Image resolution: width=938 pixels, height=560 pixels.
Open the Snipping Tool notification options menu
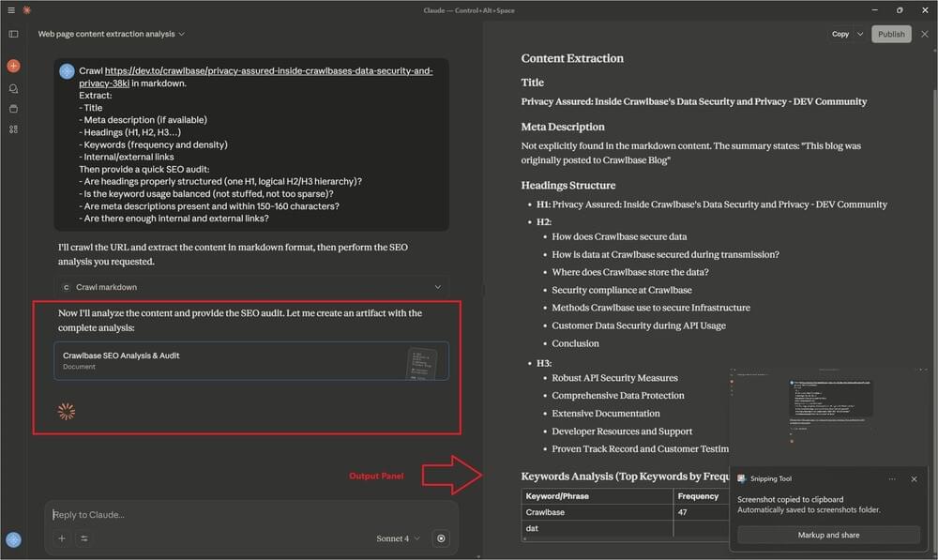click(891, 478)
